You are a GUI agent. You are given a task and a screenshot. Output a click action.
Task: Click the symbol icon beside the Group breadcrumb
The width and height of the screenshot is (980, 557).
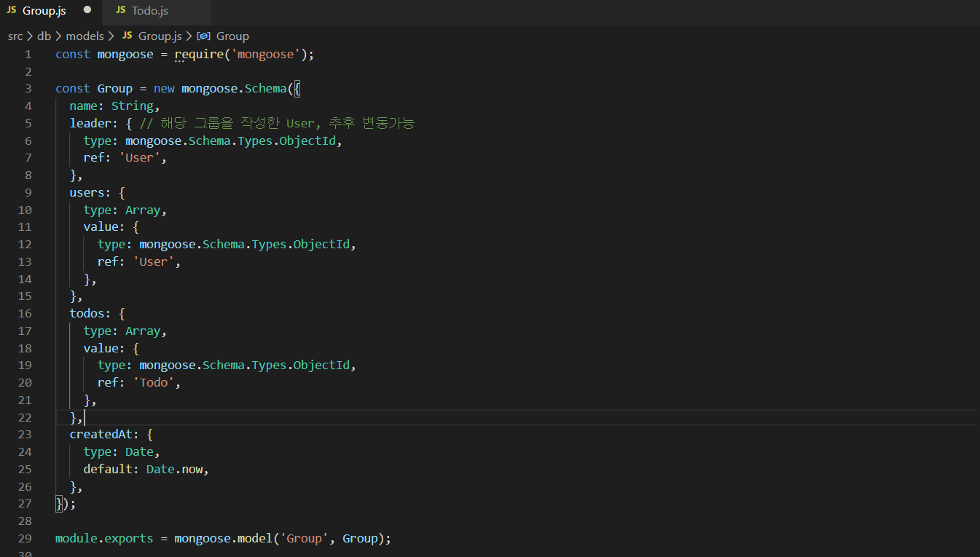click(204, 36)
